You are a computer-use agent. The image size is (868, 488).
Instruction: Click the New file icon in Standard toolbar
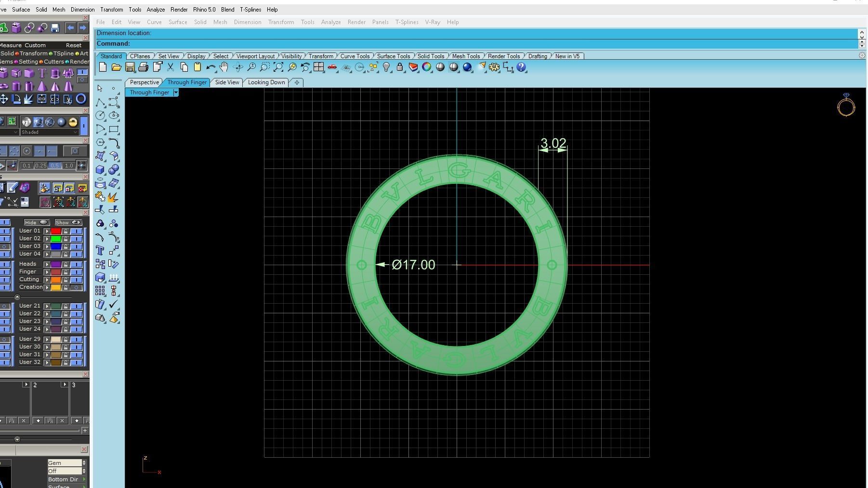103,67
